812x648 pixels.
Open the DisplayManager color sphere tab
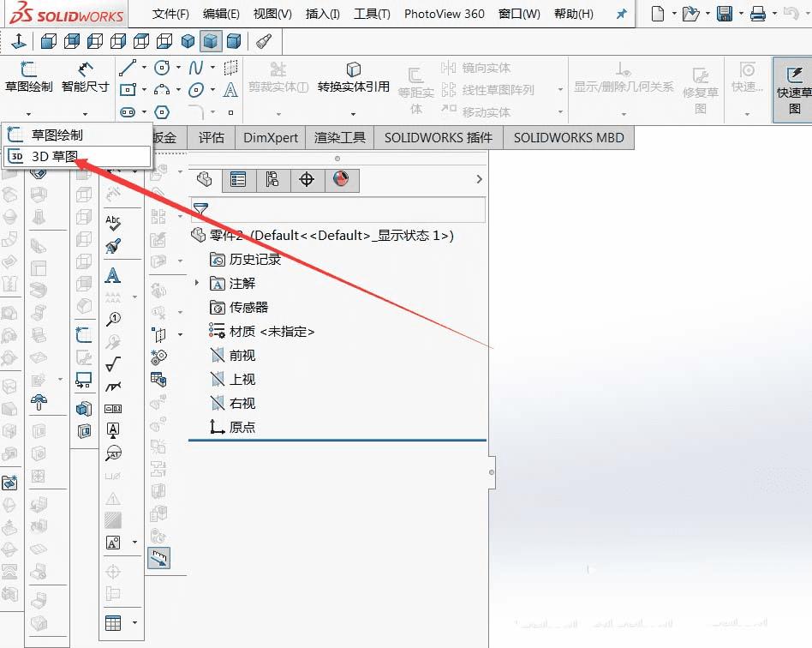click(x=341, y=180)
